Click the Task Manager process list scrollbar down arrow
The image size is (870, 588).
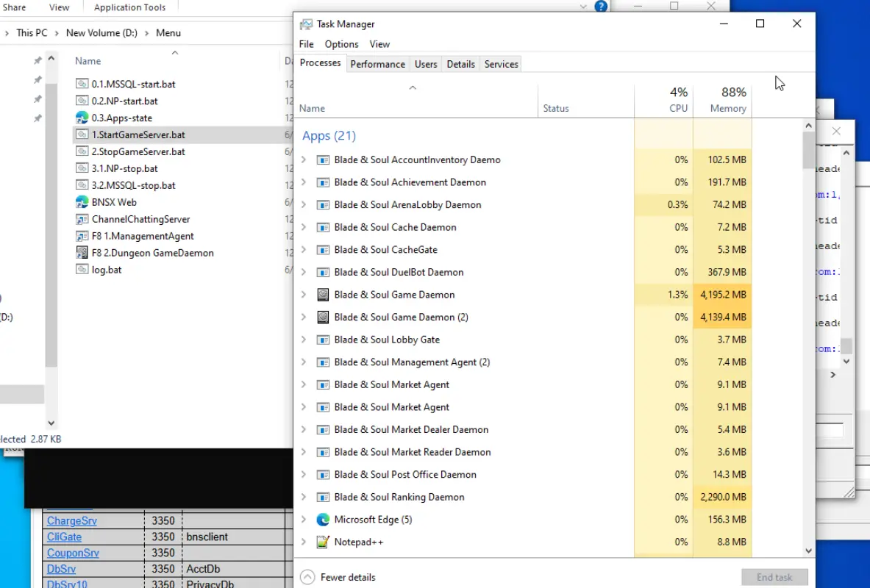(808, 551)
